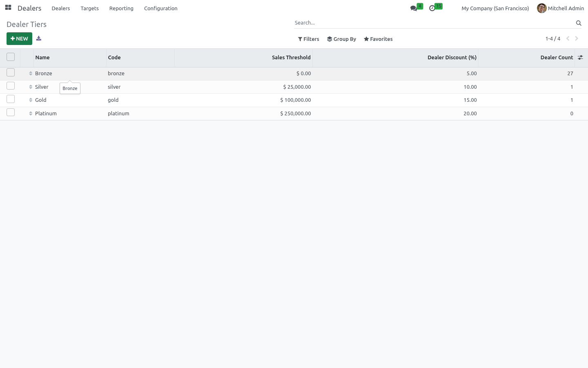Open the Favorites dropdown
Screen dimensions: 588x368
pyautogui.click(x=378, y=39)
